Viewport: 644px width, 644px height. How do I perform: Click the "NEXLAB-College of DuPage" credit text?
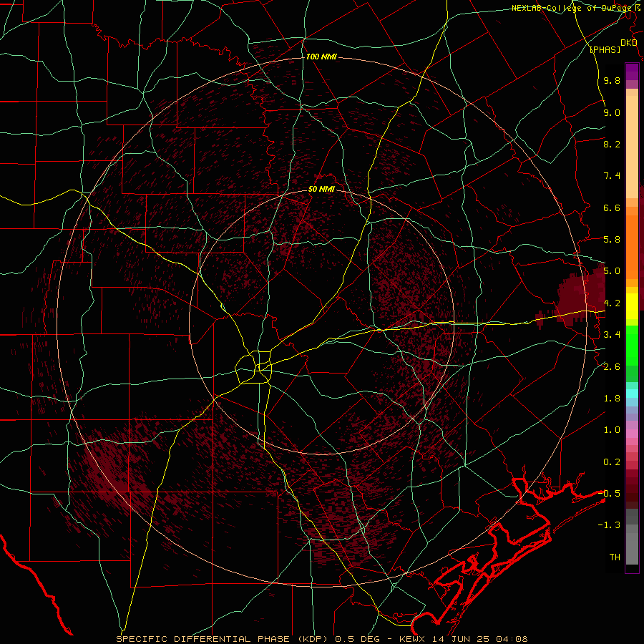coord(570,8)
